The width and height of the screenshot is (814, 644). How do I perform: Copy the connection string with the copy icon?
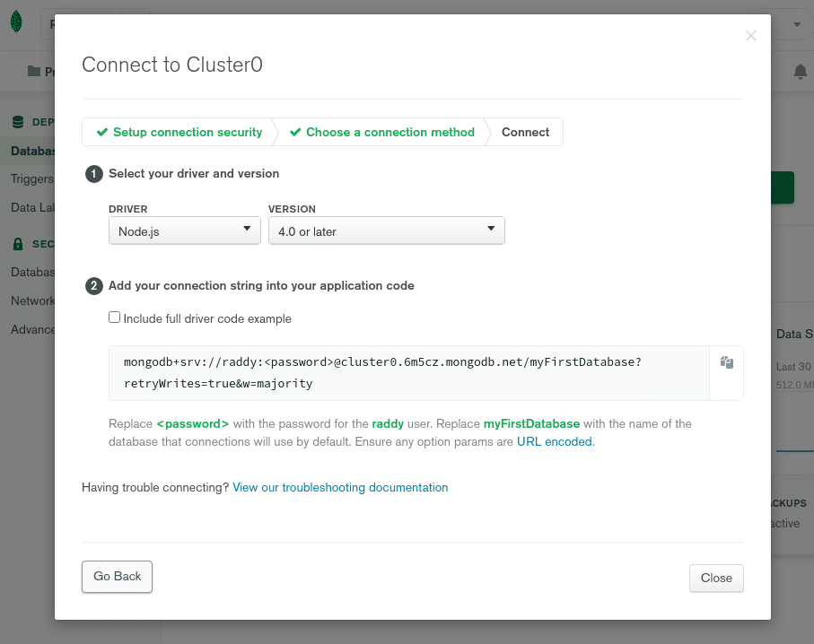coord(727,362)
